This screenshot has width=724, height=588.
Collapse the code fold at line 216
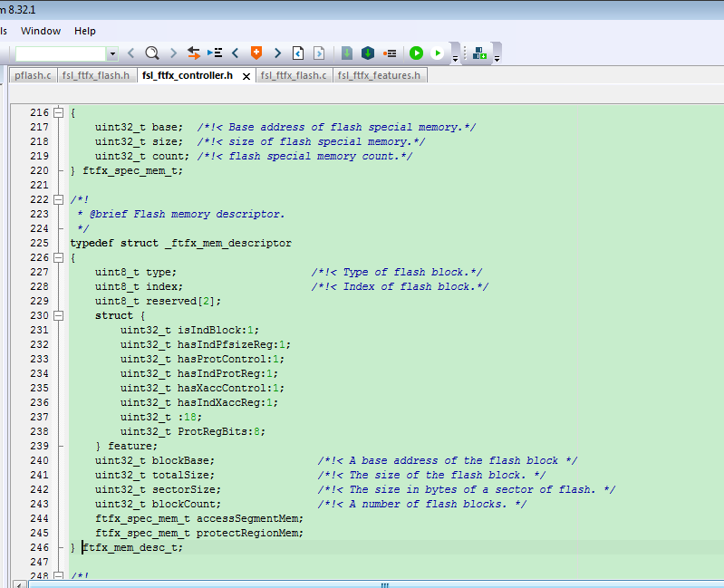tap(59, 112)
